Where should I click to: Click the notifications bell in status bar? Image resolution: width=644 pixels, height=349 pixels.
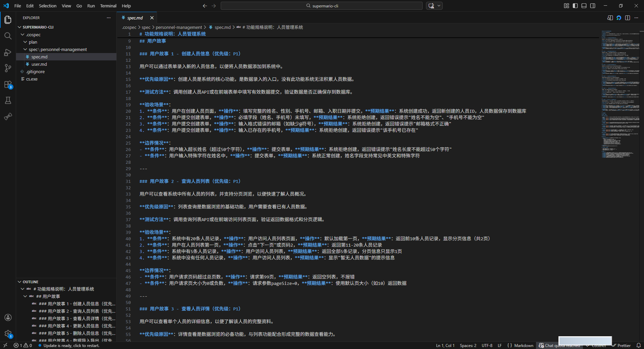pos(638,345)
